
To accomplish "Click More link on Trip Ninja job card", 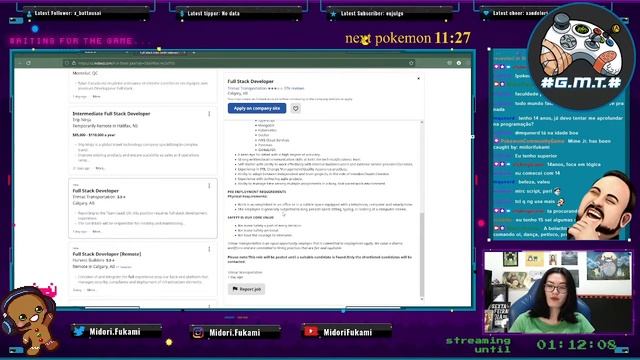I will click(100, 168).
